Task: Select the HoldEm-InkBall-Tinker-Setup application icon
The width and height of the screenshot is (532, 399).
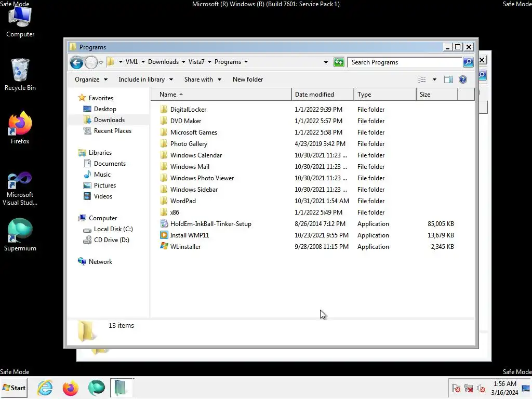Action: [164, 223]
